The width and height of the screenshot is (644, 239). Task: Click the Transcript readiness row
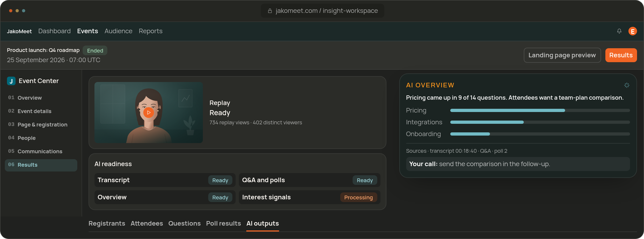pos(165,180)
